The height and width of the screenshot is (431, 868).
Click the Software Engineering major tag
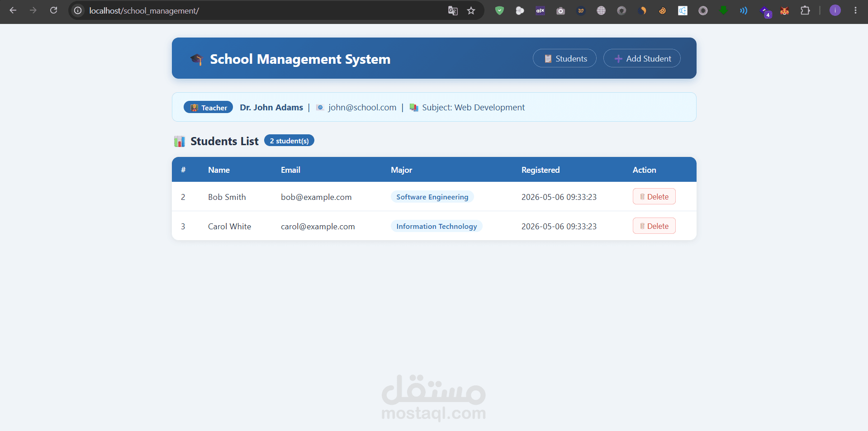point(432,197)
